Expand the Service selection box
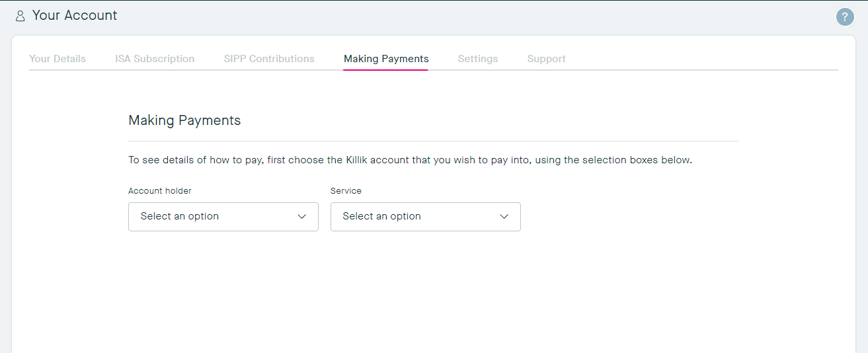 pyautogui.click(x=425, y=217)
